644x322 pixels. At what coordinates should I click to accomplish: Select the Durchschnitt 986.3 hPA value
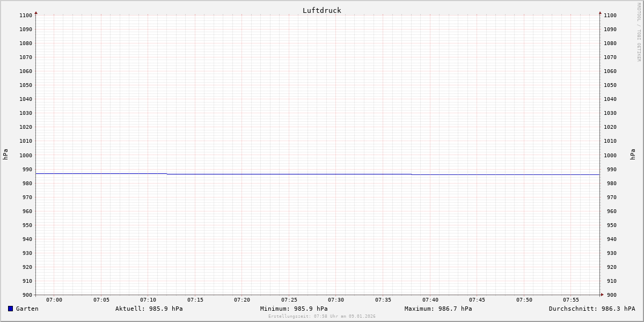point(591,309)
